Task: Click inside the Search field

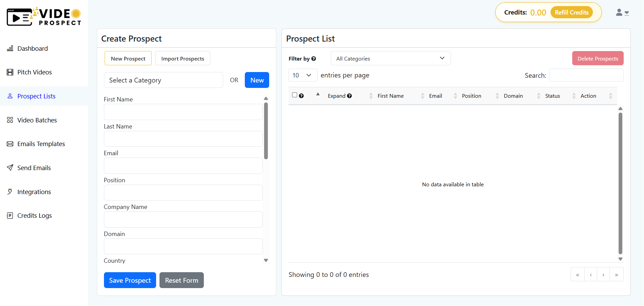Action: point(586,75)
